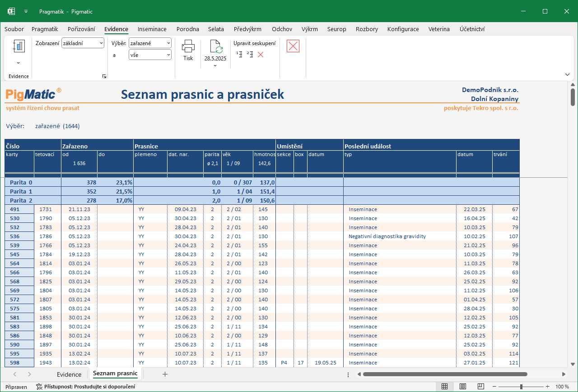
Task: Click the horizontal scrollbar thumb
Action: pos(445,374)
